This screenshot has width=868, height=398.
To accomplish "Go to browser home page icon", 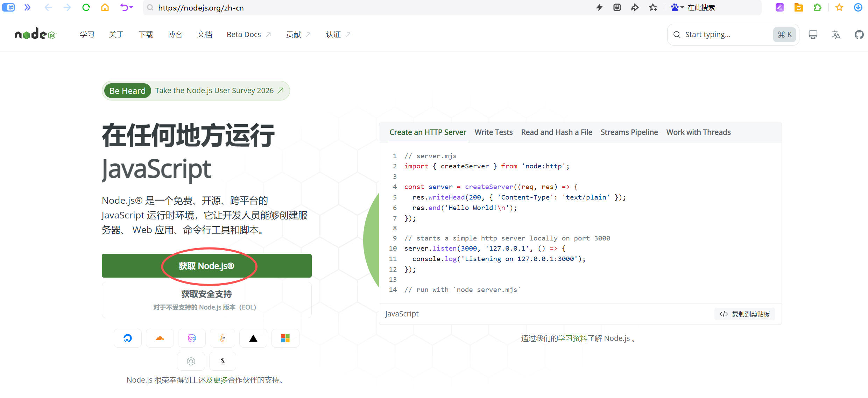I will 105,7.
